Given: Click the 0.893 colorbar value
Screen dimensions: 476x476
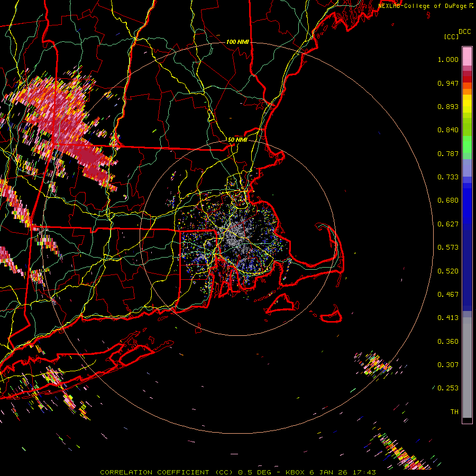Looking at the screenshot, I should 448,106.
